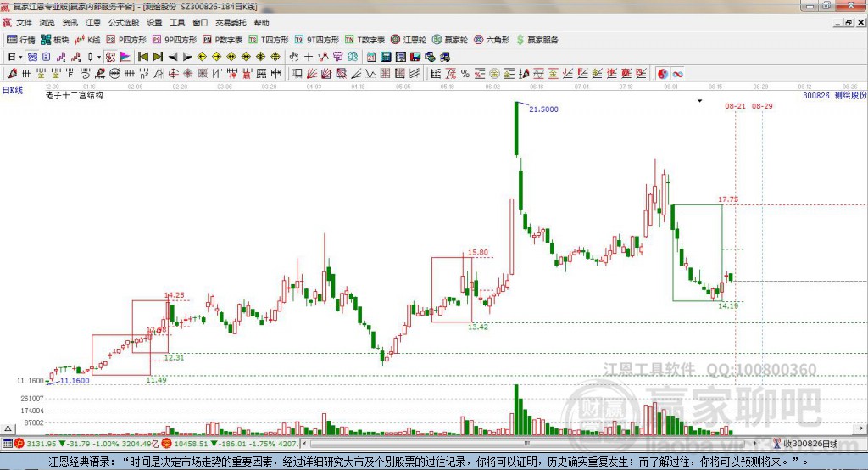The height and width of the screenshot is (470, 868).
Task: Click the small triangle above the chart
Action: click(699, 101)
